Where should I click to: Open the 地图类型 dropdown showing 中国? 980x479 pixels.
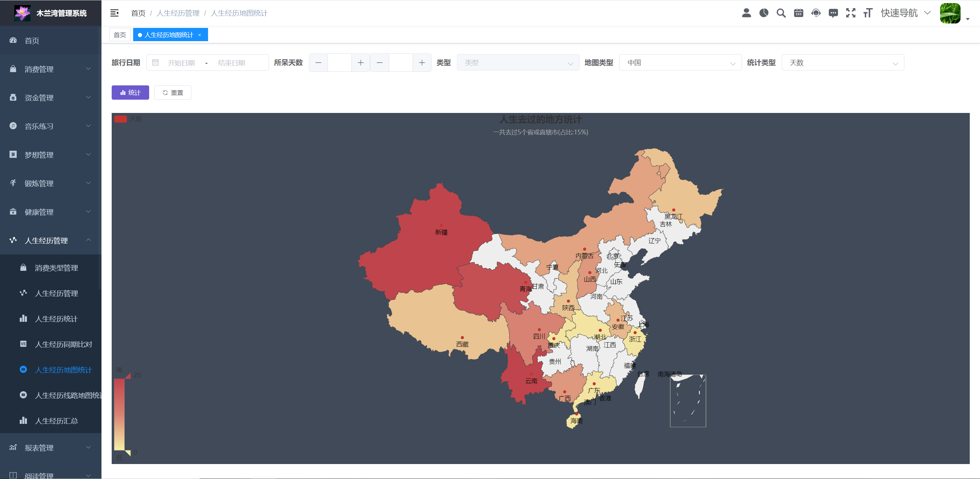point(680,63)
